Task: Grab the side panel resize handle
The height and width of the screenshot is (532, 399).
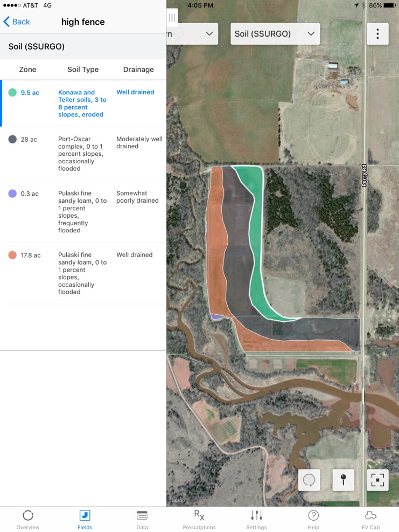Action: (x=172, y=18)
